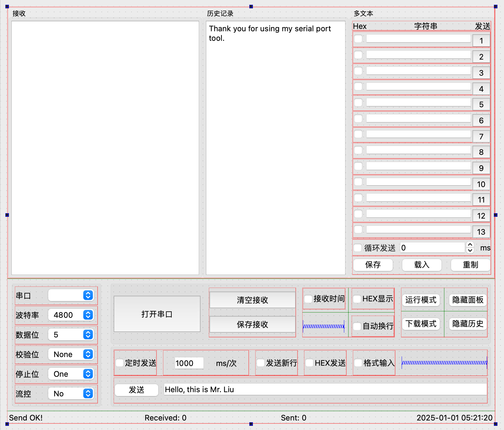Click the 隐藏历史 button
This screenshot has height=430, width=504.
point(468,323)
